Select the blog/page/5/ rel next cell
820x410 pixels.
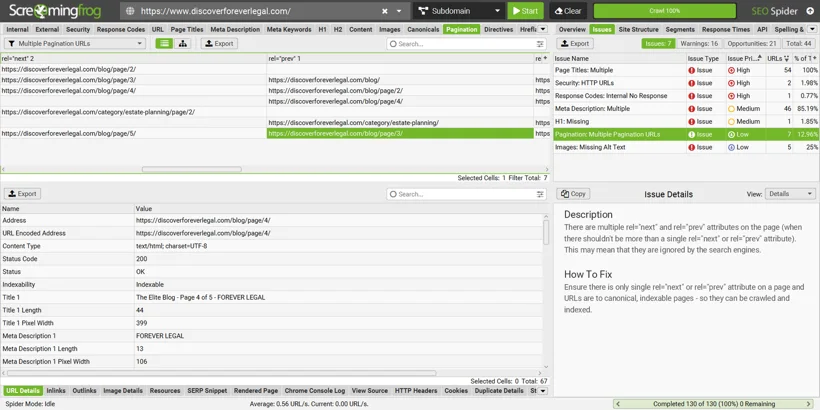(133, 133)
